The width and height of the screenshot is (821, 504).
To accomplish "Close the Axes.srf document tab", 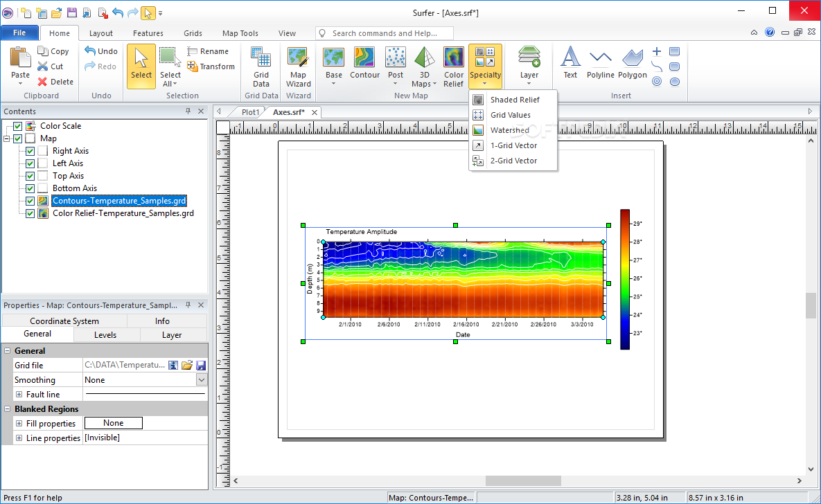I will point(315,113).
